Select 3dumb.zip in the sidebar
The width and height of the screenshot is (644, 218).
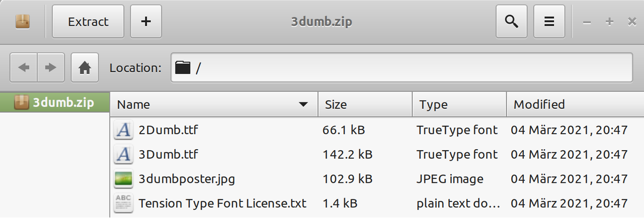tap(54, 102)
